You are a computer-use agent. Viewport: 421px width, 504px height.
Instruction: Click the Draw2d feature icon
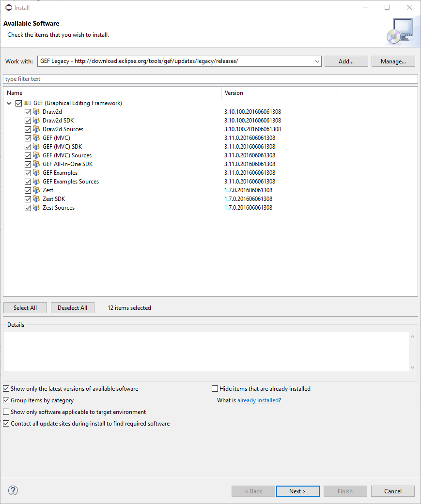[37, 112]
